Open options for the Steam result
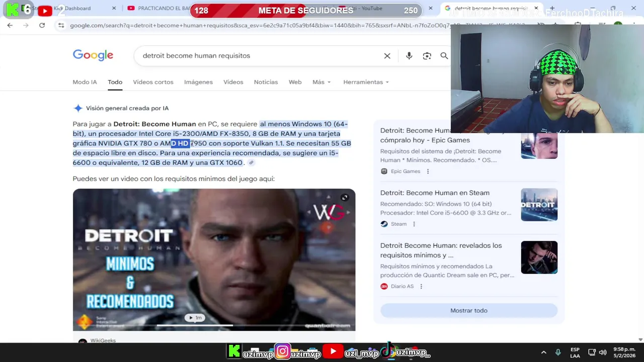The width and height of the screenshot is (644, 362). 414,224
